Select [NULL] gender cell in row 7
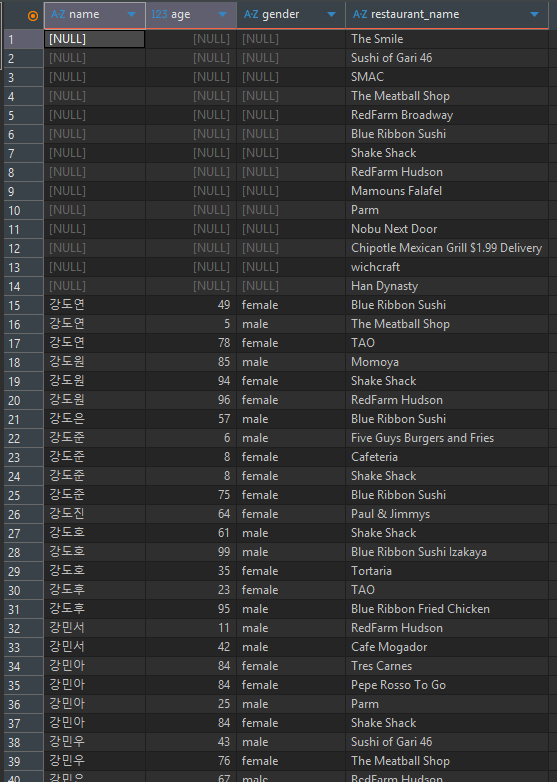 [291, 153]
